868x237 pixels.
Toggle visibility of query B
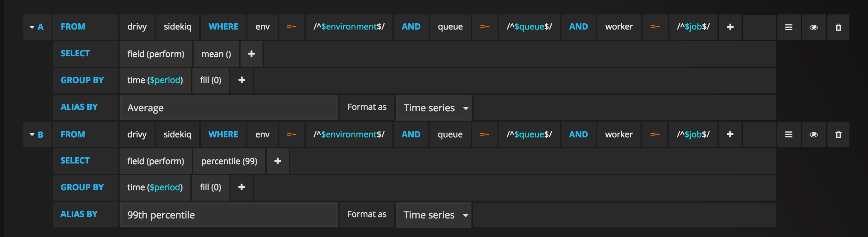[x=814, y=135]
